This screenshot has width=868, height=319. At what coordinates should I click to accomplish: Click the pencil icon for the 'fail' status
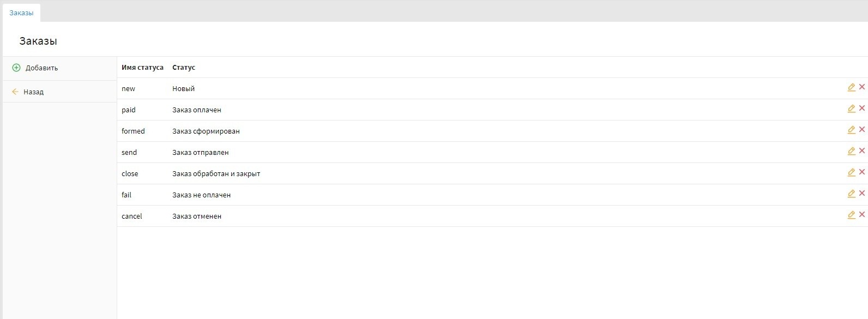[851, 194]
